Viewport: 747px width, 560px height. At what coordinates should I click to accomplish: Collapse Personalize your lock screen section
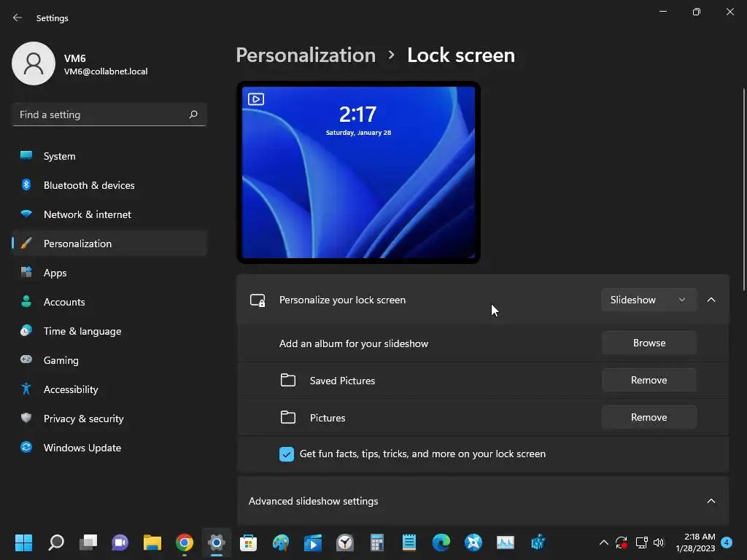(711, 300)
